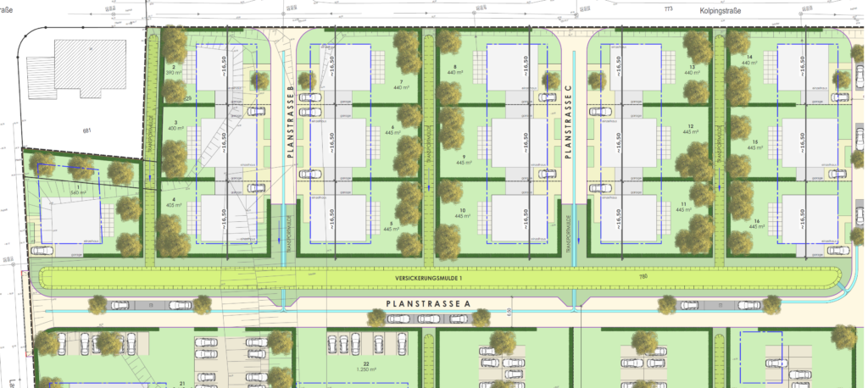Click the plot 16 area label

tap(756, 223)
